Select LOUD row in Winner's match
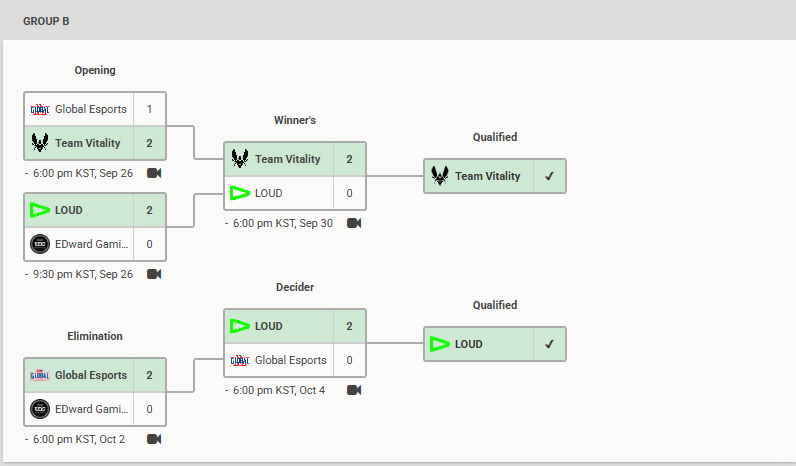The image size is (796, 466). coord(295,193)
